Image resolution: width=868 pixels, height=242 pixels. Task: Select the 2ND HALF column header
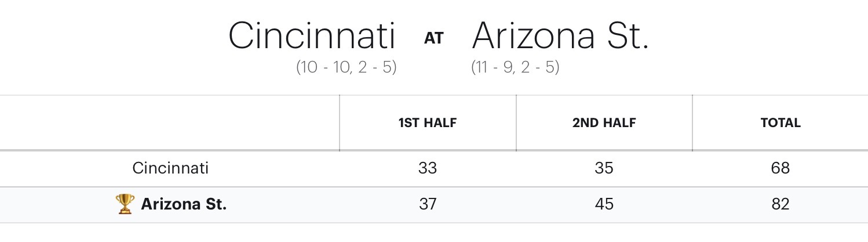point(604,123)
